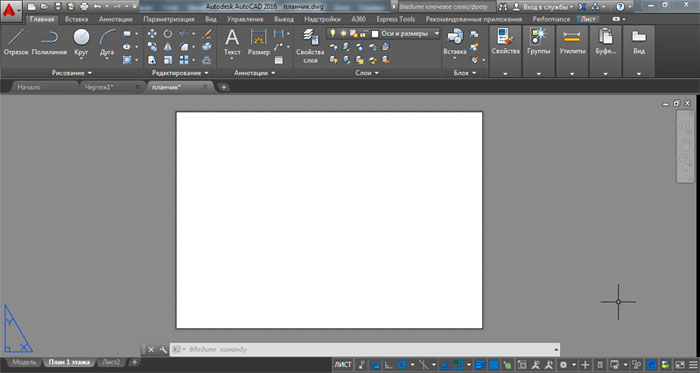Toggle object snap in status bar

click(458, 365)
